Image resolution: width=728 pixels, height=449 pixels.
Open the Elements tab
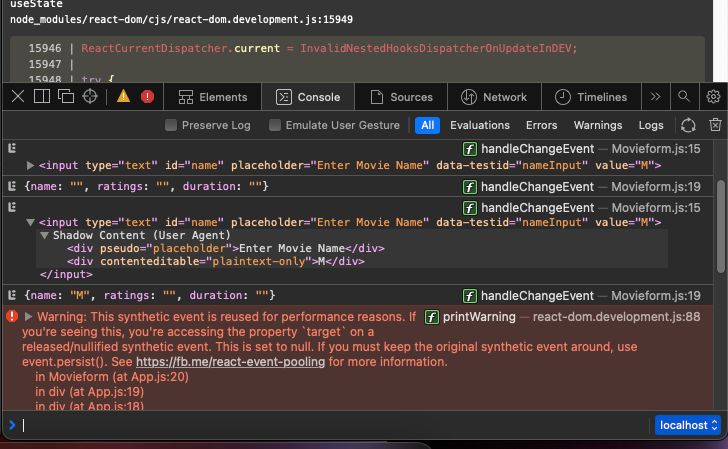213,97
